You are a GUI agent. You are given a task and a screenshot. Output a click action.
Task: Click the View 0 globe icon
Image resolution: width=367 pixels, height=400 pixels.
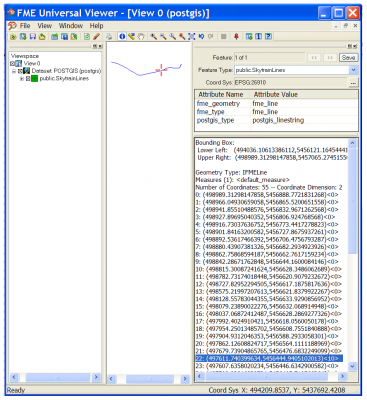click(x=19, y=63)
